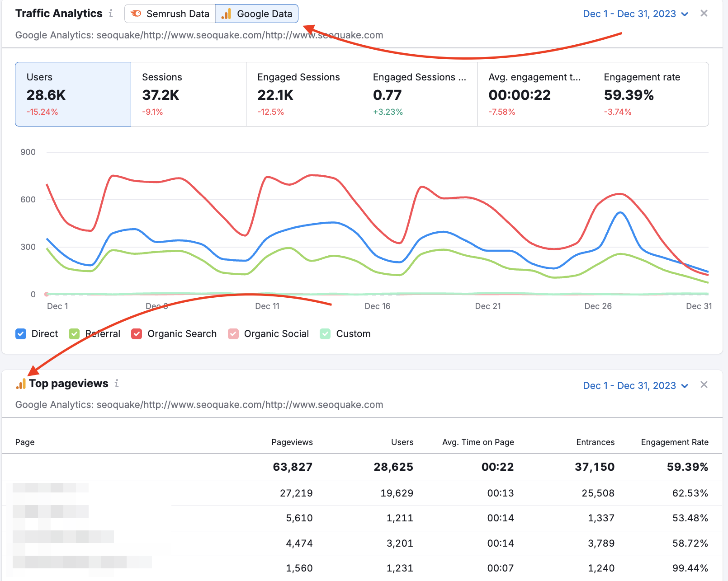This screenshot has height=581, width=728.
Task: Disable the Referral legend checkbox
Action: click(74, 333)
